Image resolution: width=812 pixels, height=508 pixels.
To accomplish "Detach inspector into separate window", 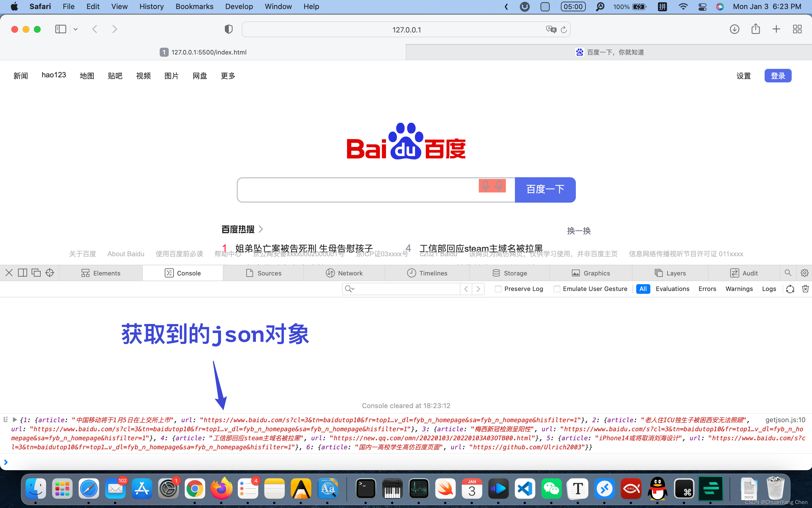I will pos(36,273).
